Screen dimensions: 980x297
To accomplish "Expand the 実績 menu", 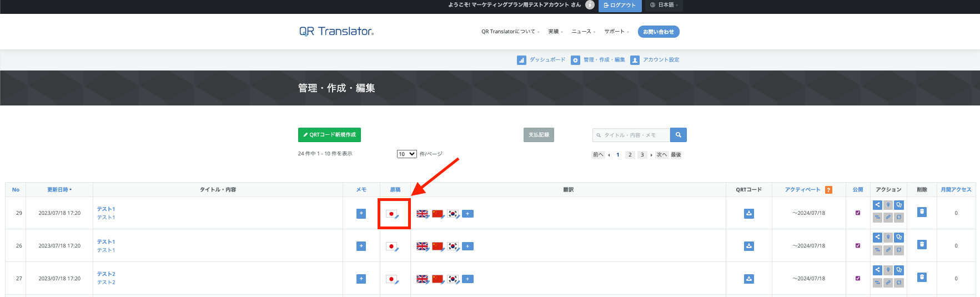I will (x=555, y=32).
